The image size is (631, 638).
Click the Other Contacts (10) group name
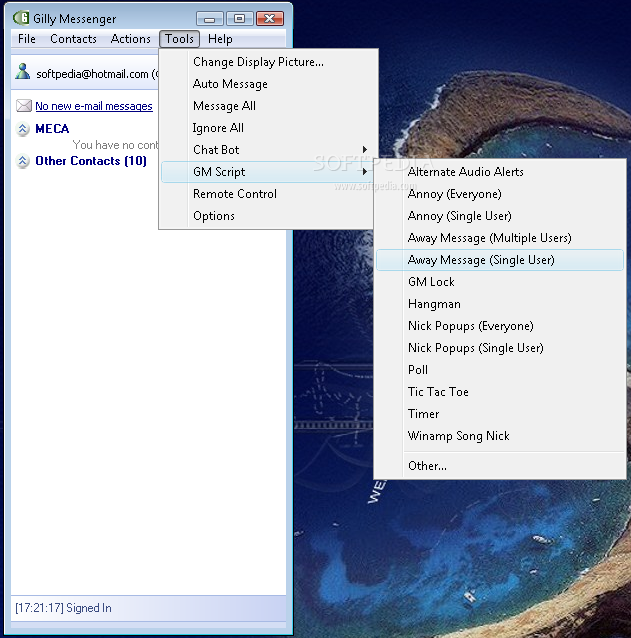coord(91,161)
